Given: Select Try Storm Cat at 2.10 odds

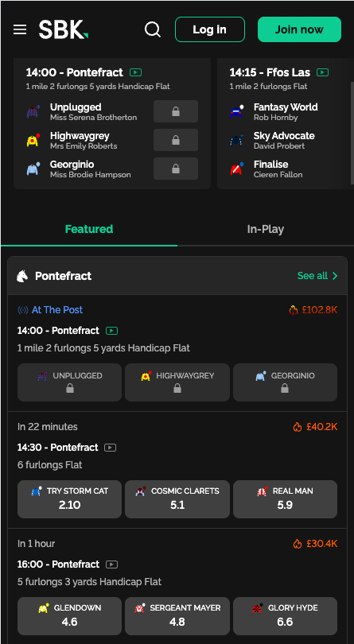Looking at the screenshot, I should point(69,499).
